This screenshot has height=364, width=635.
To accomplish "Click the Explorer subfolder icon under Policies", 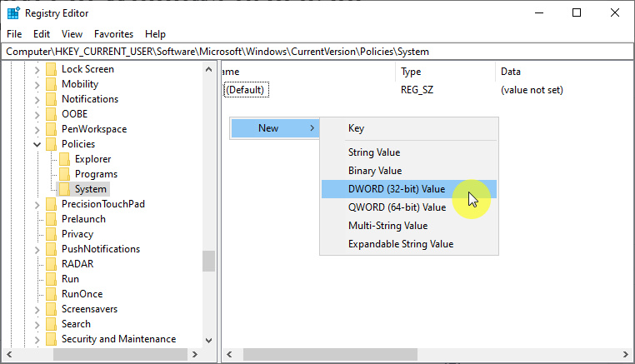I will (65, 159).
